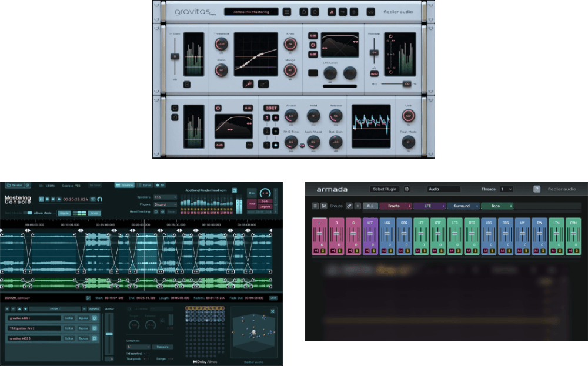The height and width of the screenshot is (366, 588).
Task: Solo the LFE channel in Armada
Action: 375,250
